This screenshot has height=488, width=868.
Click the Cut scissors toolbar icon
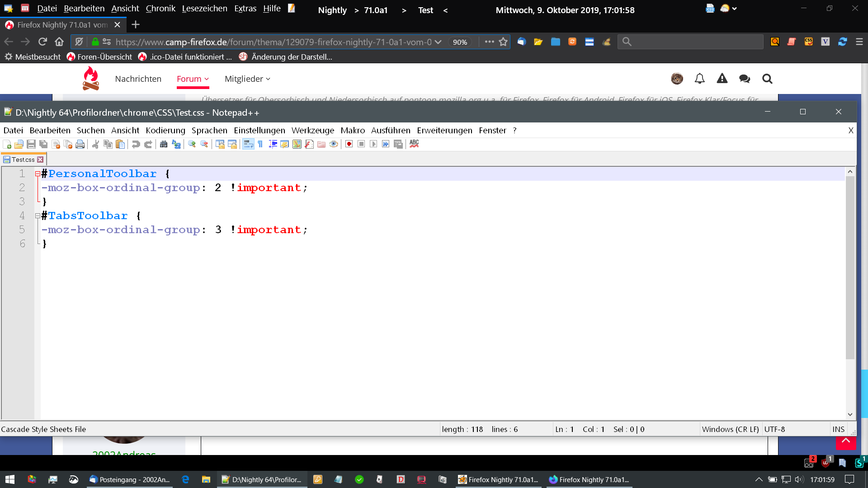(x=95, y=144)
